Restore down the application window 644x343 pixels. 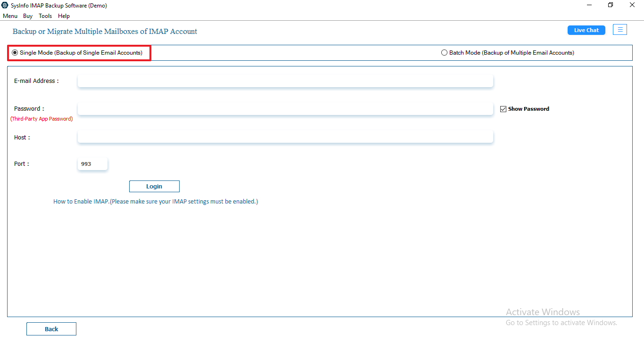[611, 5]
